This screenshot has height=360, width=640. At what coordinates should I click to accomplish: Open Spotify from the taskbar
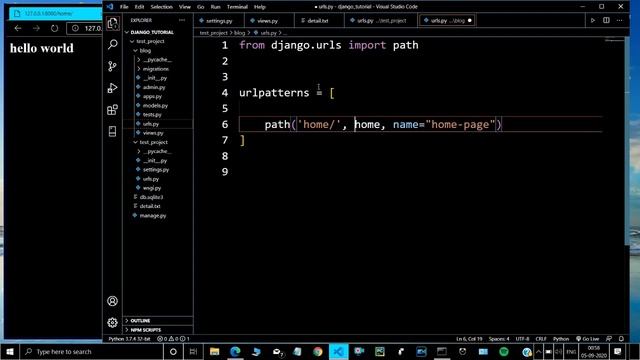click(504, 351)
